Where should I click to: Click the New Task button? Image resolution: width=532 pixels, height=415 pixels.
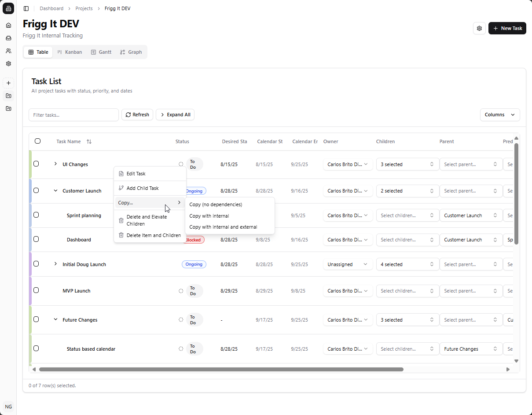tap(507, 28)
